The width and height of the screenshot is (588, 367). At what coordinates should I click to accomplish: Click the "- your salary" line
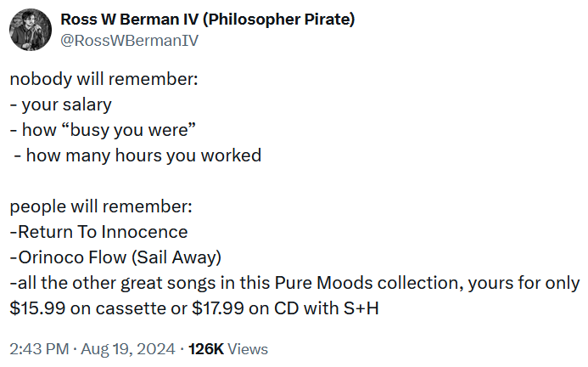pos(61,104)
